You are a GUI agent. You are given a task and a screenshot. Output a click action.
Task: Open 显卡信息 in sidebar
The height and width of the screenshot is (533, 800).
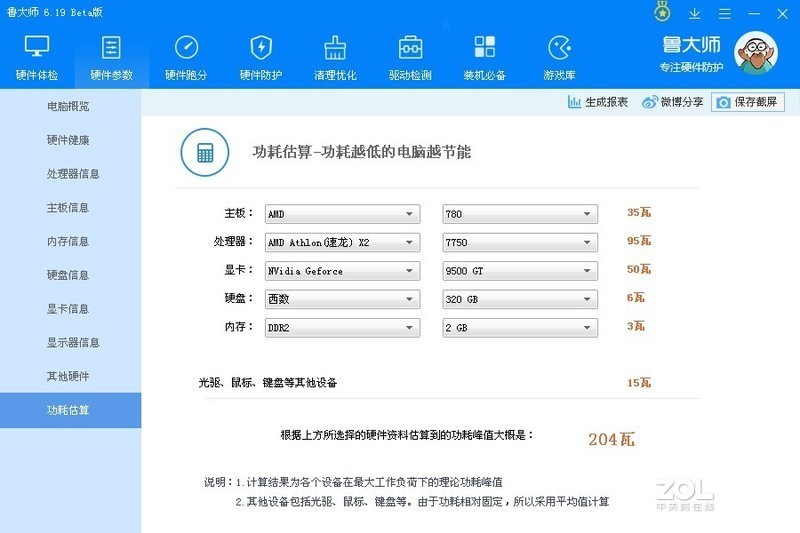[68, 309]
